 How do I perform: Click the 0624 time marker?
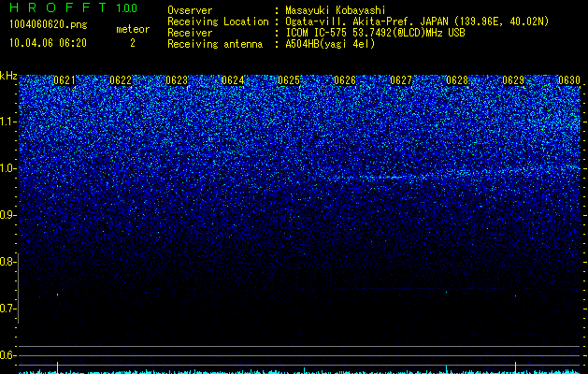tap(233, 80)
